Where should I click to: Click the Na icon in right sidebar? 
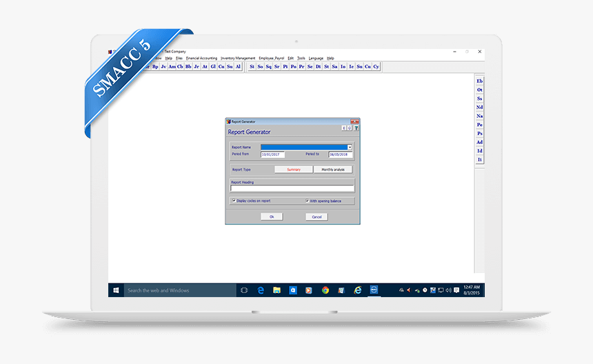[479, 116]
